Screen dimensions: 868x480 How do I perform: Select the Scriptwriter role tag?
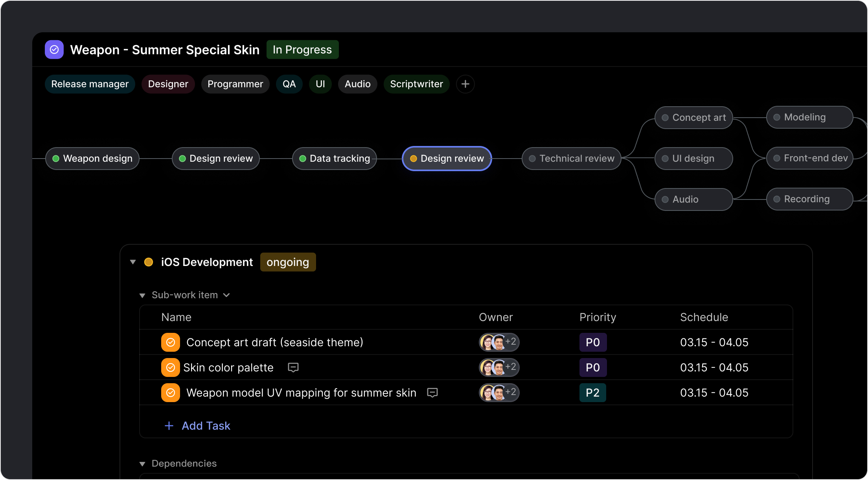417,84
